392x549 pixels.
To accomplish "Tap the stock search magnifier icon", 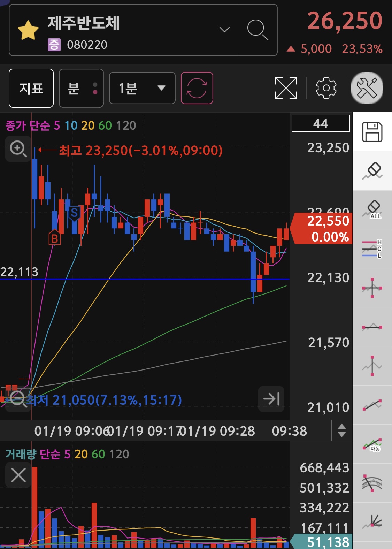I will (258, 30).
